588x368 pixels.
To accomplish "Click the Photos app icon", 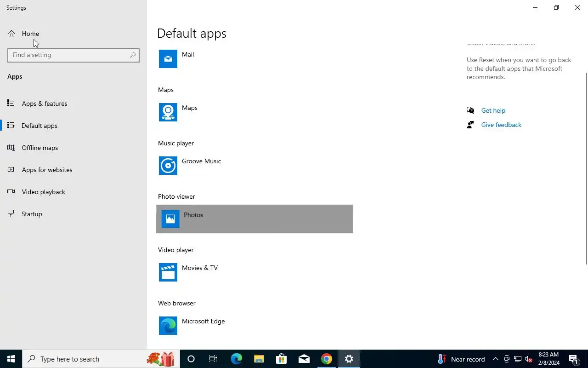I will click(x=170, y=219).
